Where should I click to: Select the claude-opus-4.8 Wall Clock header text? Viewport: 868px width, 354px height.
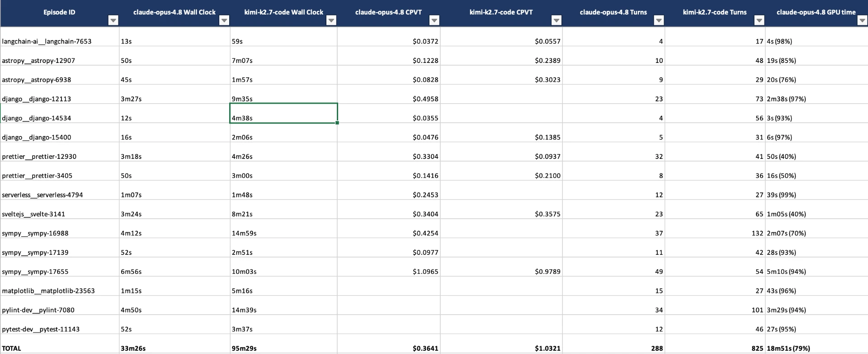[174, 12]
